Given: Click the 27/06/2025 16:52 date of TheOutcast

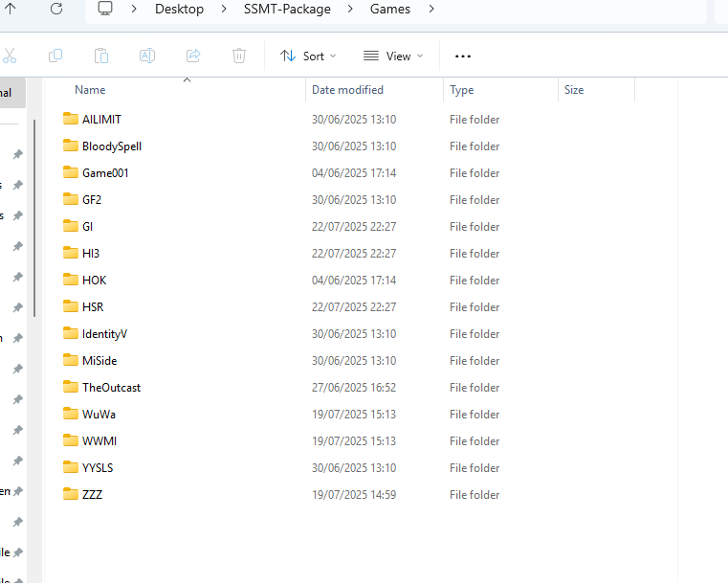Looking at the screenshot, I should pyautogui.click(x=354, y=388).
